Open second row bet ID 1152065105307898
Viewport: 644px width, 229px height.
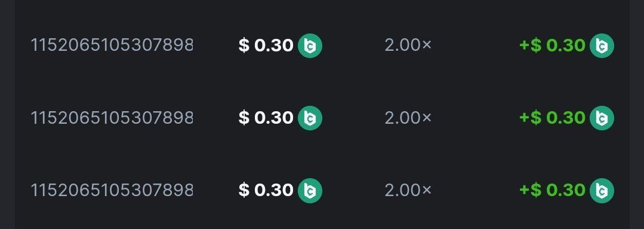point(112,118)
